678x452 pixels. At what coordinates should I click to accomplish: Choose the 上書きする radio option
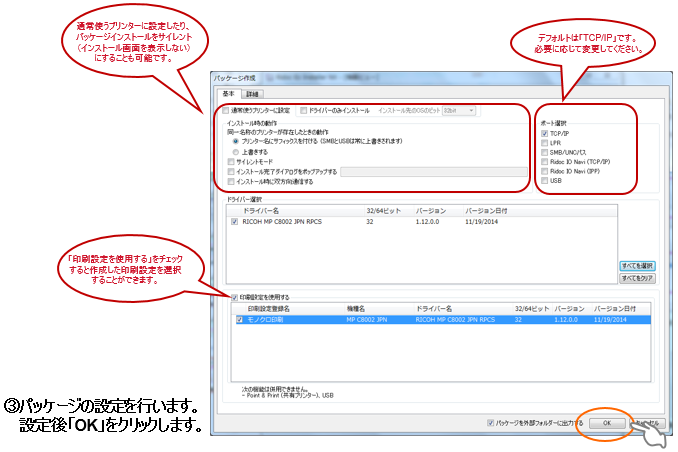coord(235,152)
